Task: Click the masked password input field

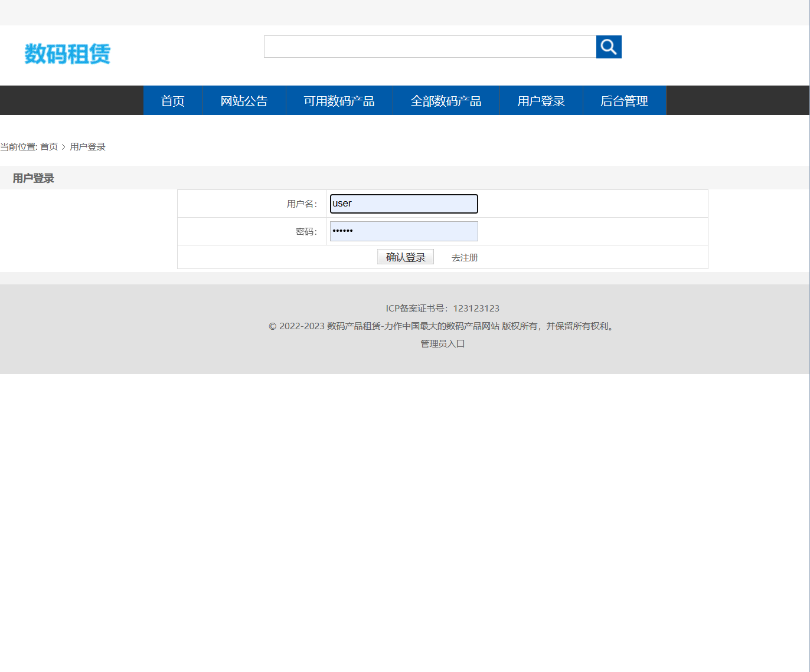Action: click(403, 231)
